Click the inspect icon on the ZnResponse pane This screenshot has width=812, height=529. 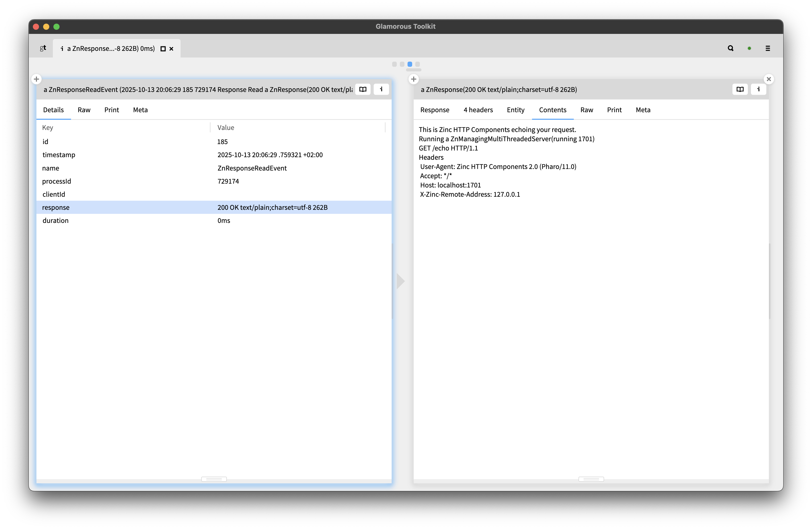tap(758, 89)
